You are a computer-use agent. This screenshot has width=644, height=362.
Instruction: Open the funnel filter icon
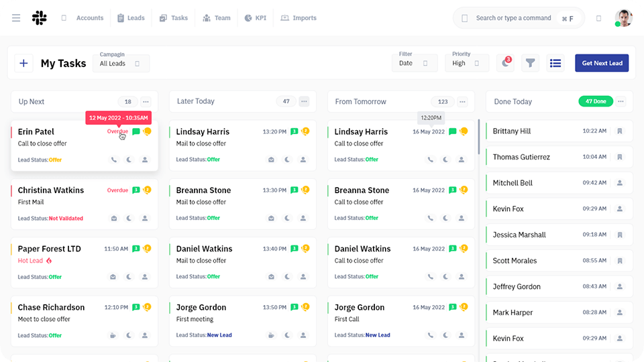click(x=530, y=63)
